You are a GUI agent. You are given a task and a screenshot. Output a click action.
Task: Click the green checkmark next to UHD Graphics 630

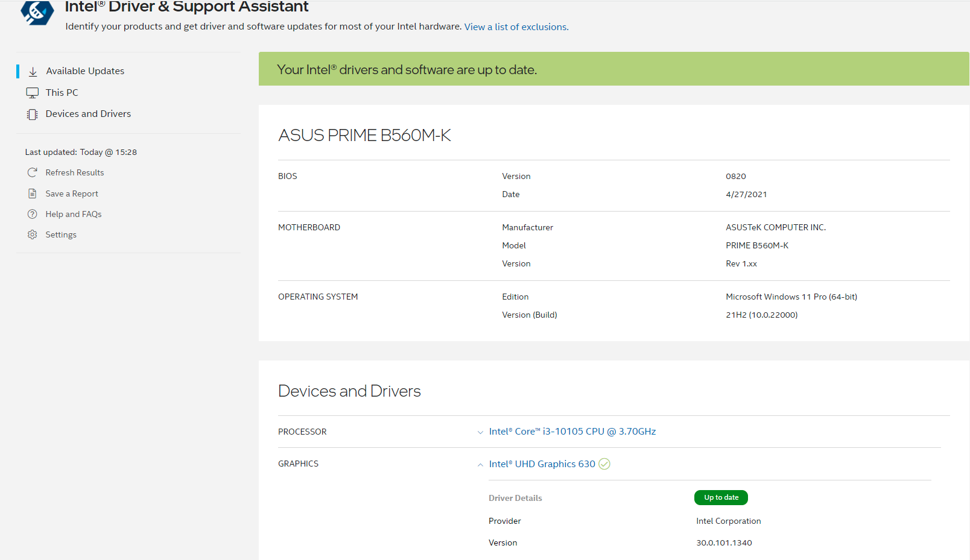point(604,464)
